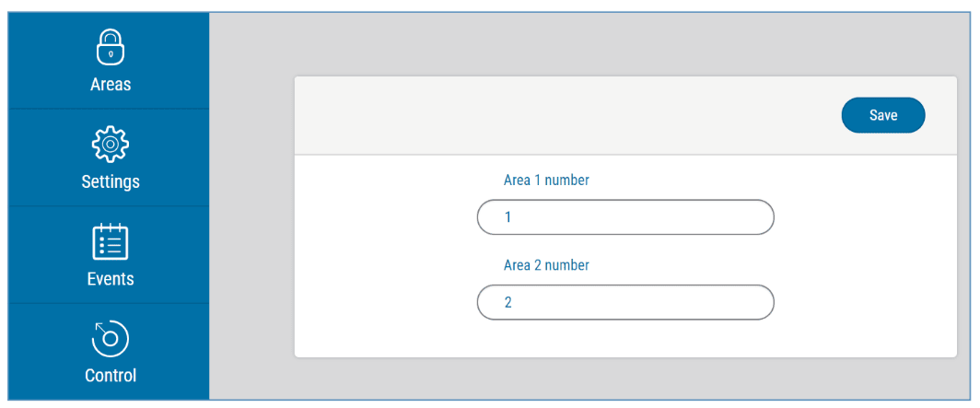Screen dimensions: 980x408
Task: Click the light header strip left of Save
Action: pos(553,116)
